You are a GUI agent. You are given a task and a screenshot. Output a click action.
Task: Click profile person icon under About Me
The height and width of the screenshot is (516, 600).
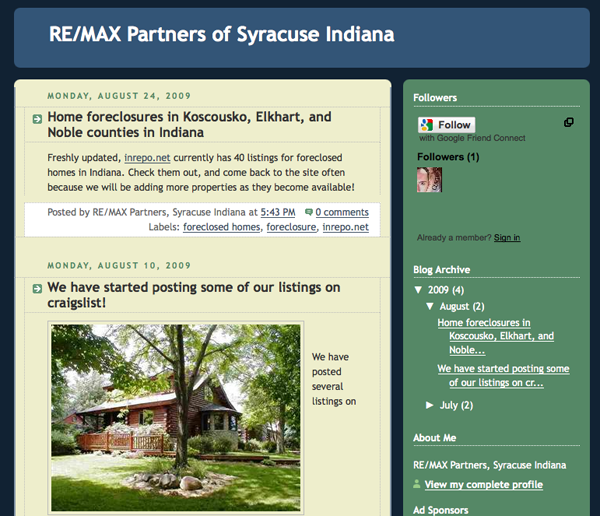(417, 484)
